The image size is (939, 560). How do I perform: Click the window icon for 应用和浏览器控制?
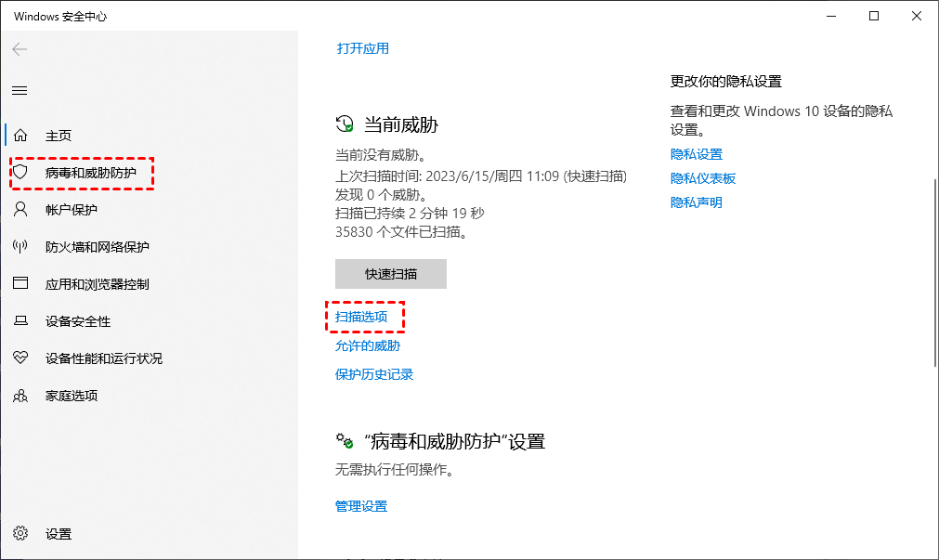[x=20, y=283]
